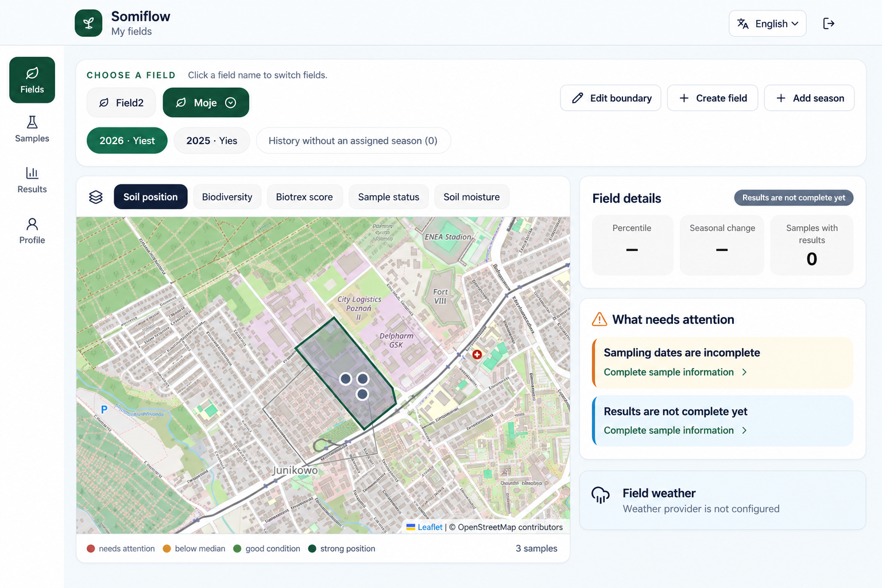Click the blue parking P marker
The image size is (882, 588).
(x=104, y=409)
